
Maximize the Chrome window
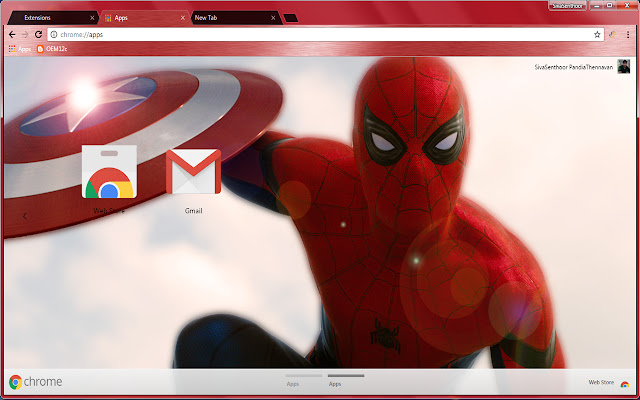click(x=610, y=6)
